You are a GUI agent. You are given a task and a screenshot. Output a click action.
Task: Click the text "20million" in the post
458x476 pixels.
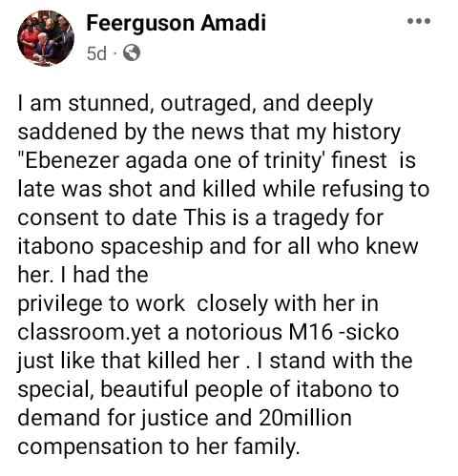click(x=305, y=418)
